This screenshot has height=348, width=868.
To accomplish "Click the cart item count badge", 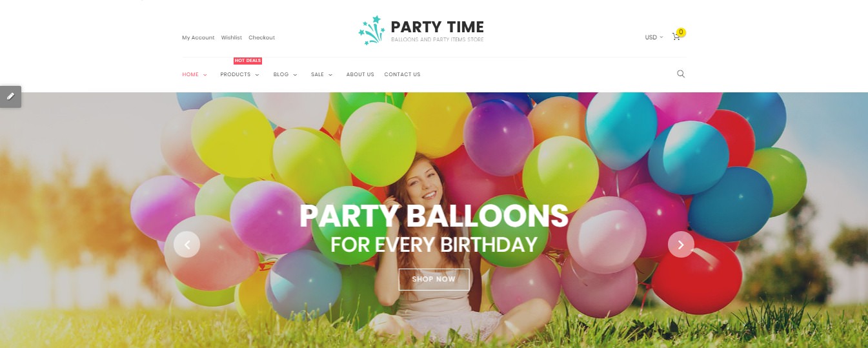I will (x=681, y=32).
